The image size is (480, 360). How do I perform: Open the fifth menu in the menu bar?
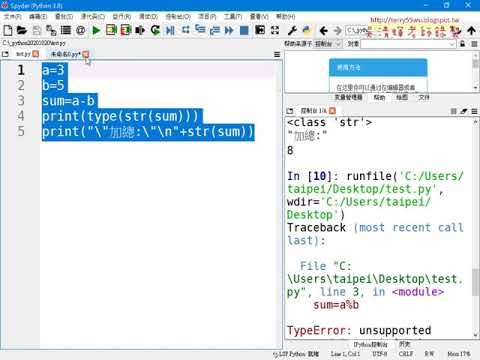[122, 16]
